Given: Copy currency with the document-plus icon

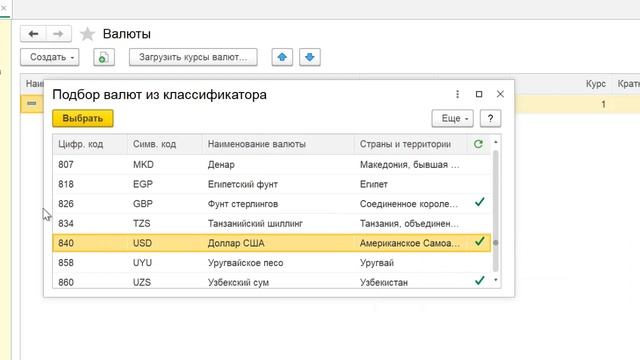Looking at the screenshot, I should pos(104,57).
